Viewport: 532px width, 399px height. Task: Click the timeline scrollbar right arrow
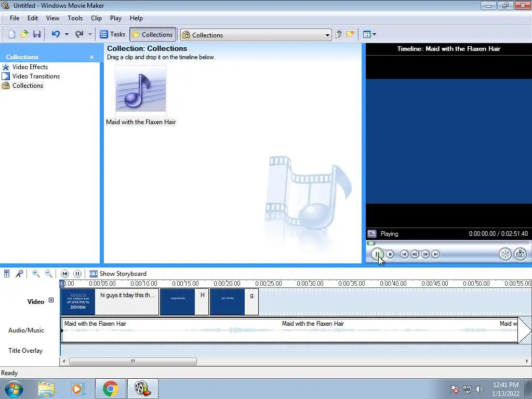pos(527,362)
